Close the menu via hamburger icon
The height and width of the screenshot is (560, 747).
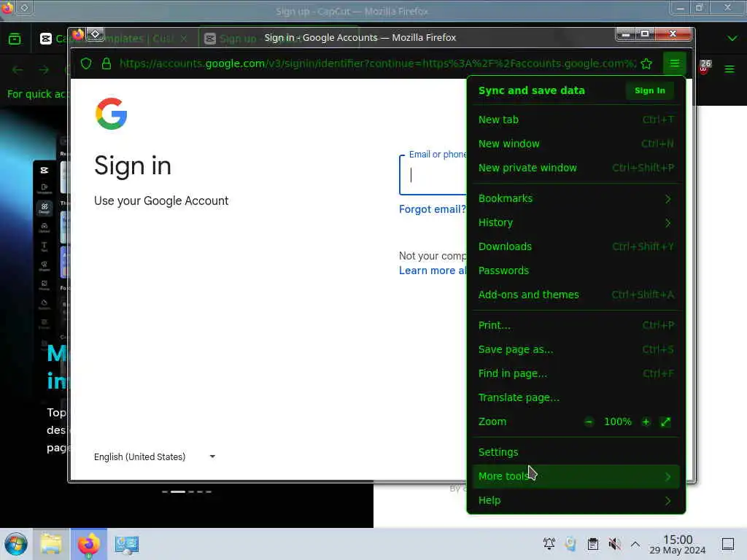[x=674, y=63]
